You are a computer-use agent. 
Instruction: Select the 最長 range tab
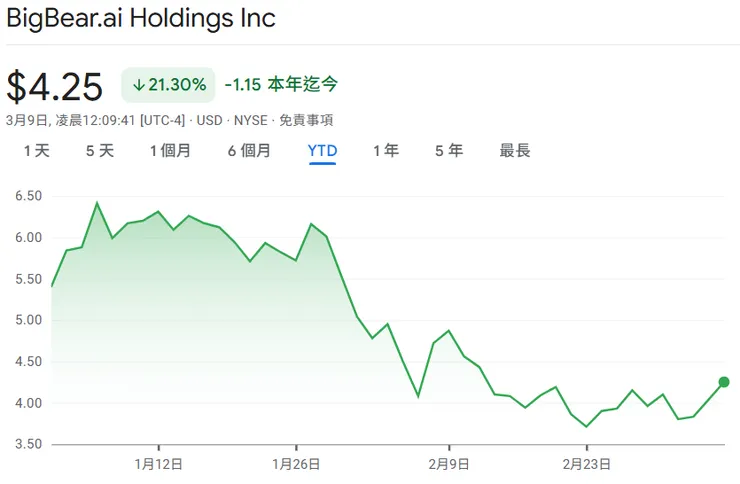515,151
